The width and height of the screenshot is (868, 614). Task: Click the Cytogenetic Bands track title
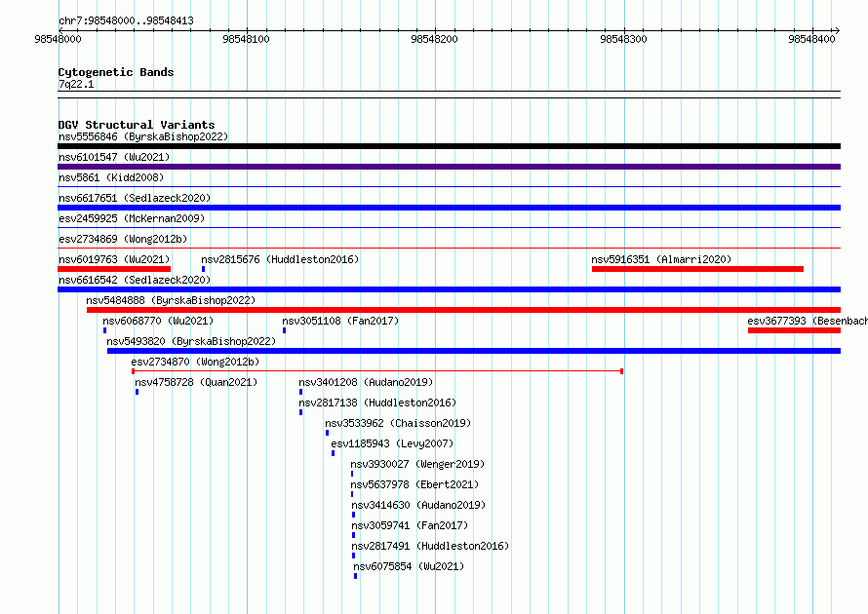(x=116, y=72)
